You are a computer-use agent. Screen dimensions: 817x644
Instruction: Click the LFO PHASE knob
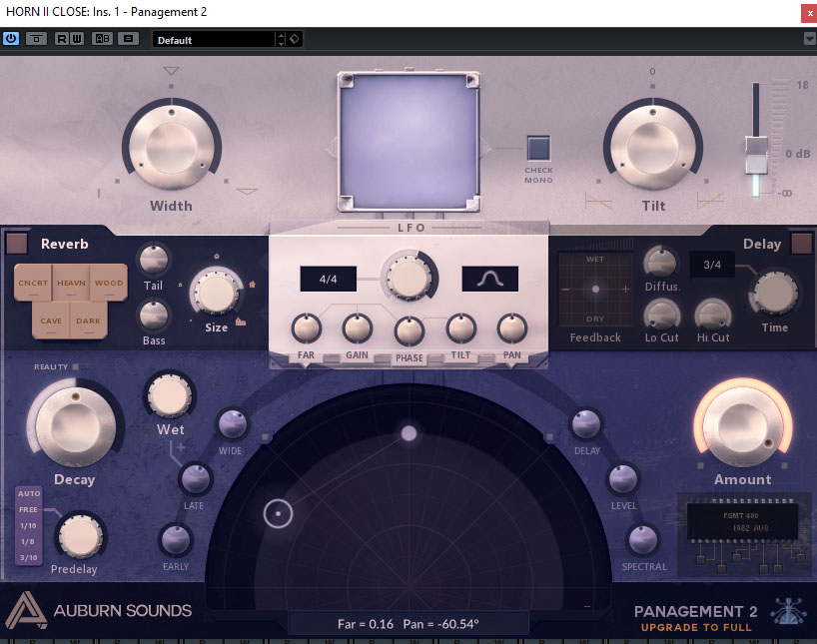[409, 331]
